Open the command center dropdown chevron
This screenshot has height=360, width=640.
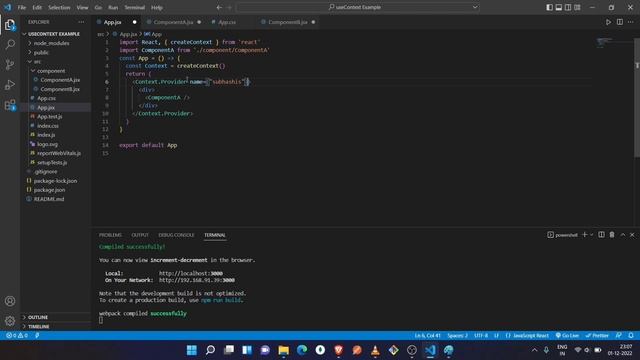475,7
